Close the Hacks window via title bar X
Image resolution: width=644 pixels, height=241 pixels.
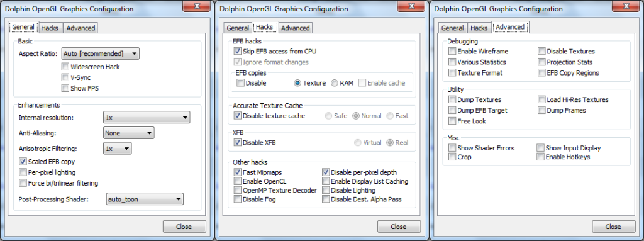411,6
